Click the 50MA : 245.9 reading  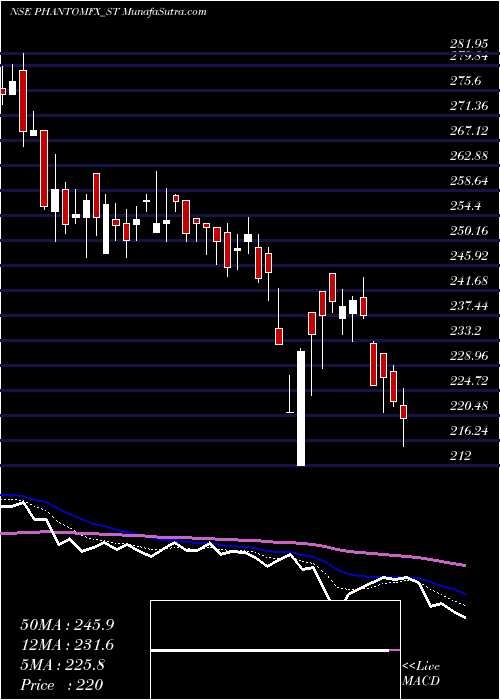(x=67, y=625)
